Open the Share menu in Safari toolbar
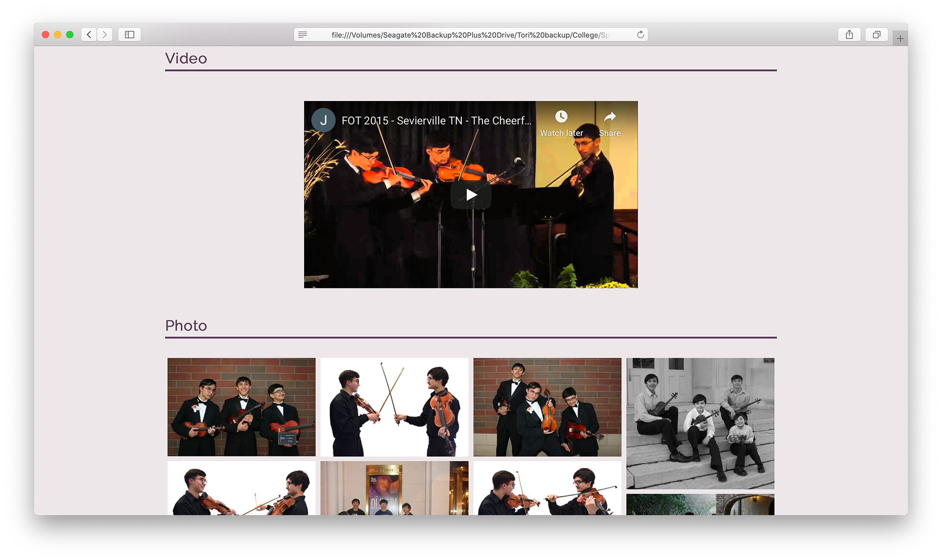 click(849, 34)
